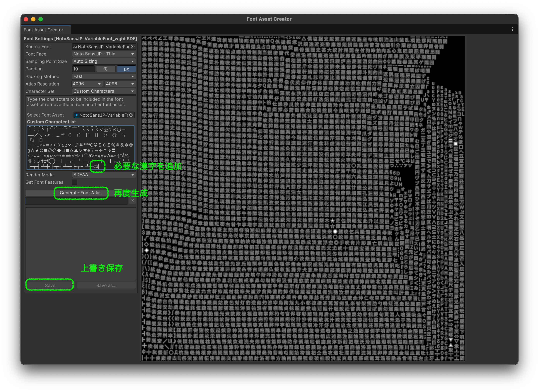Open Source Font object picker circle
This screenshot has width=539, height=392.
point(133,47)
